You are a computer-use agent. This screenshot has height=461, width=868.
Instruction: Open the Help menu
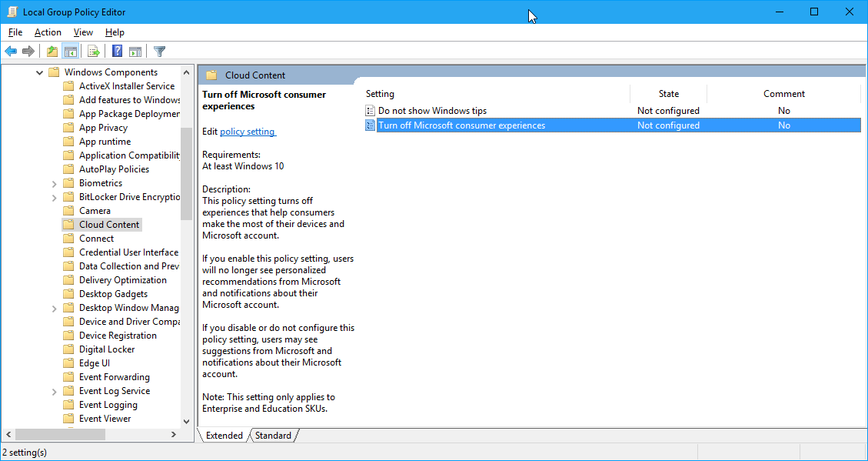tap(115, 32)
